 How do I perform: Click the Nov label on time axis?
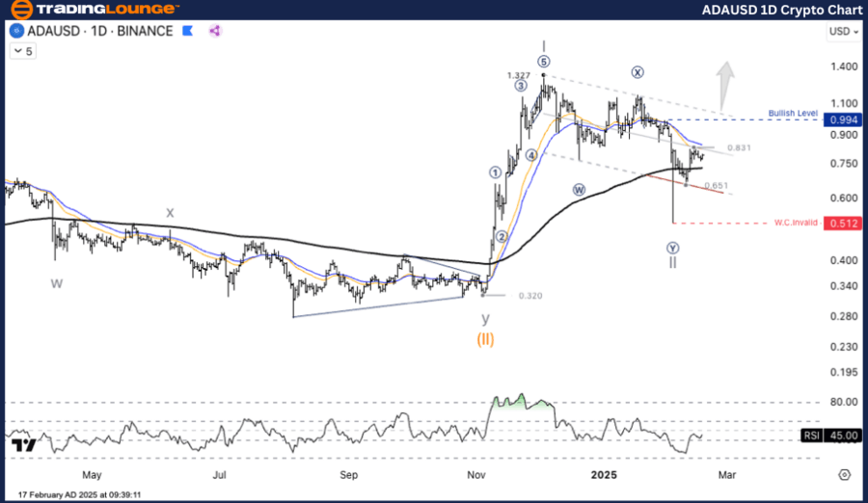476,475
